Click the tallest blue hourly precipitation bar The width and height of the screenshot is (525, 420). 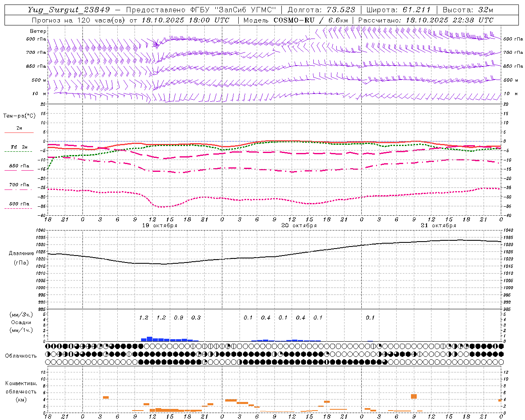click(150, 339)
